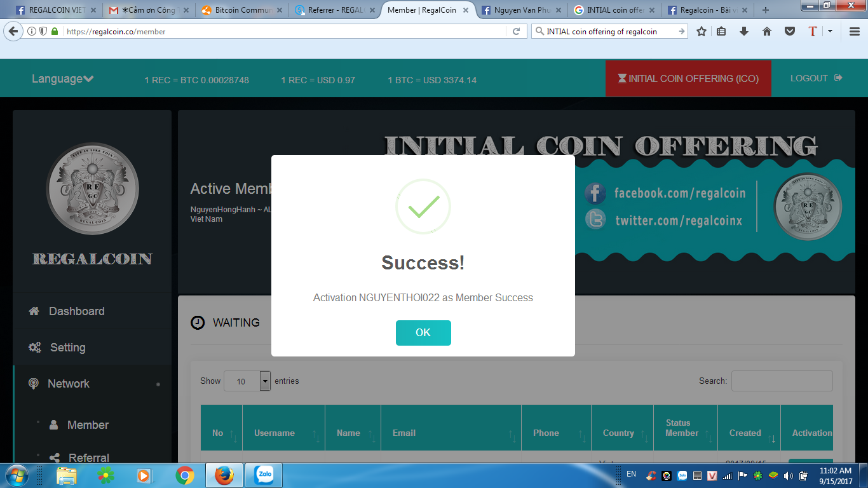This screenshot has height=488, width=868.
Task: Select Referral under Network
Action: pyautogui.click(x=88, y=458)
